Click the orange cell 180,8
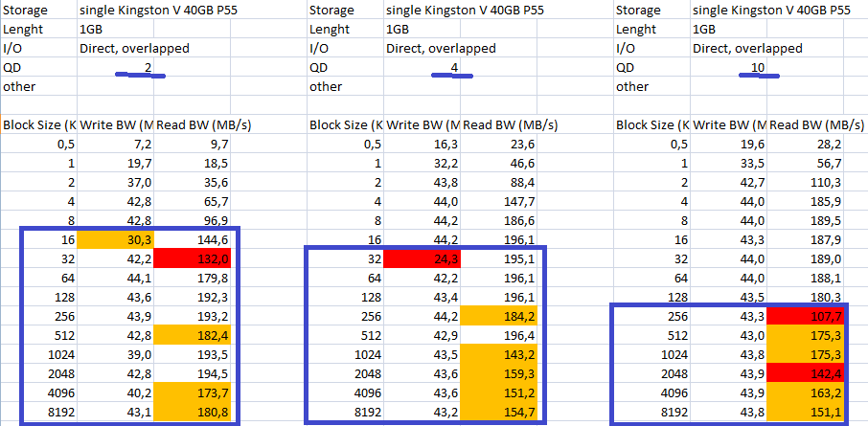The image size is (868, 426). point(192,413)
